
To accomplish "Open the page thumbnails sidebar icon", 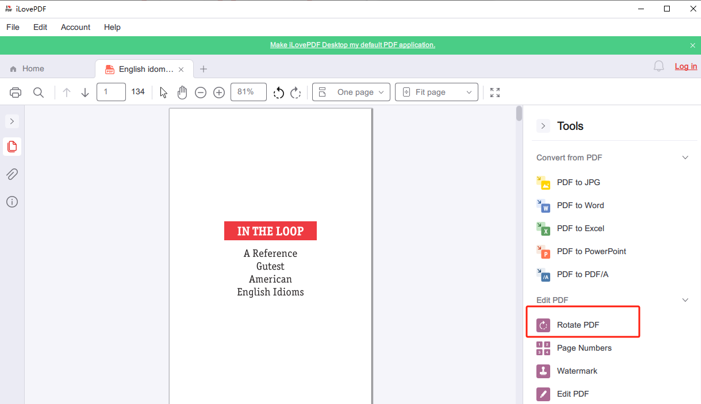I will tap(12, 147).
